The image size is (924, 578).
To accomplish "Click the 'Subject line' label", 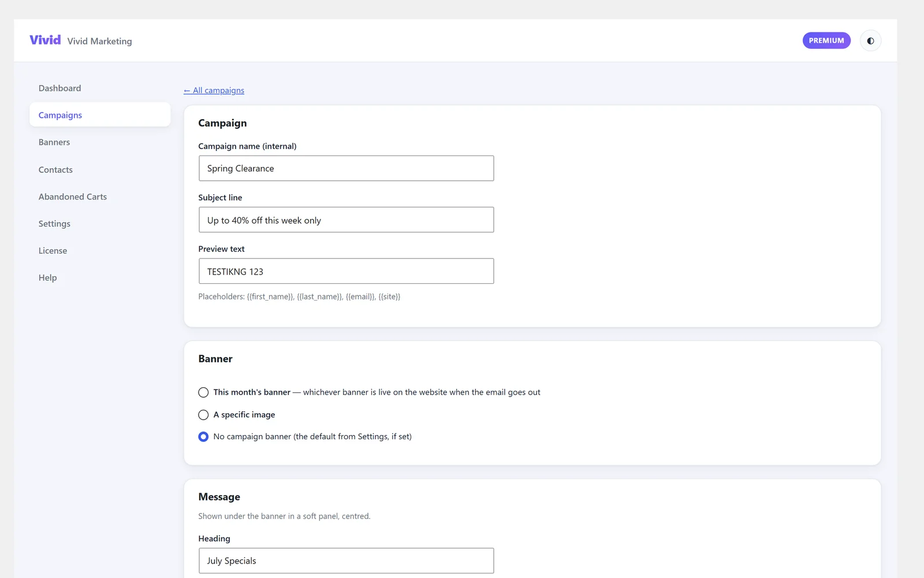I will tap(220, 198).
